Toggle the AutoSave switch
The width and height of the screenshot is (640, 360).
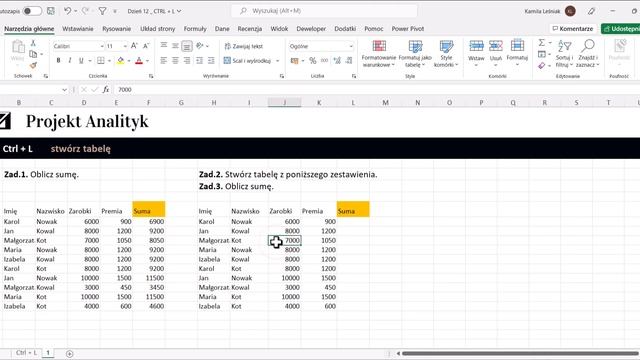click(x=32, y=11)
